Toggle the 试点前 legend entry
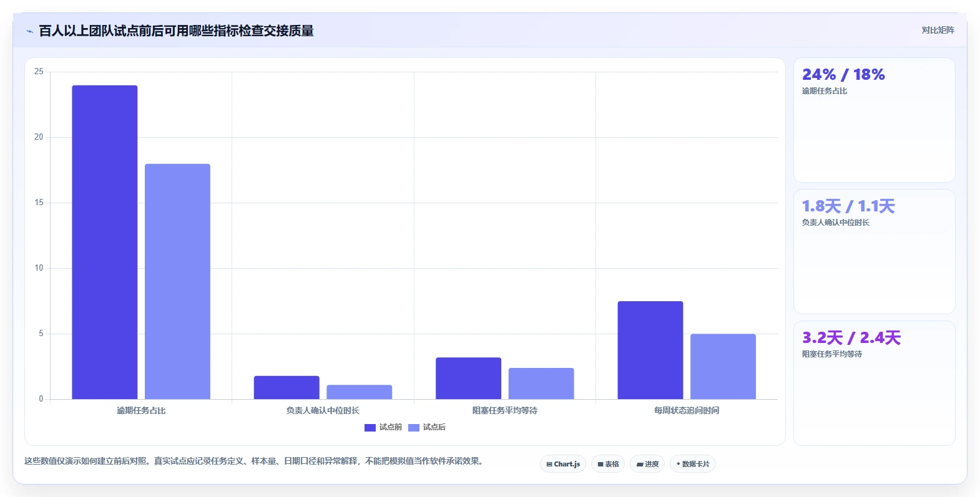The width and height of the screenshot is (980, 497). click(383, 427)
